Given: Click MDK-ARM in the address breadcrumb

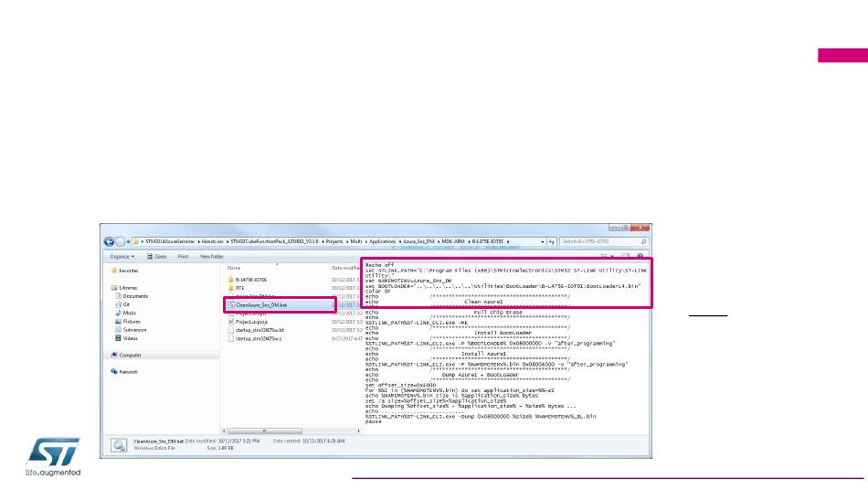Looking at the screenshot, I should point(453,241).
